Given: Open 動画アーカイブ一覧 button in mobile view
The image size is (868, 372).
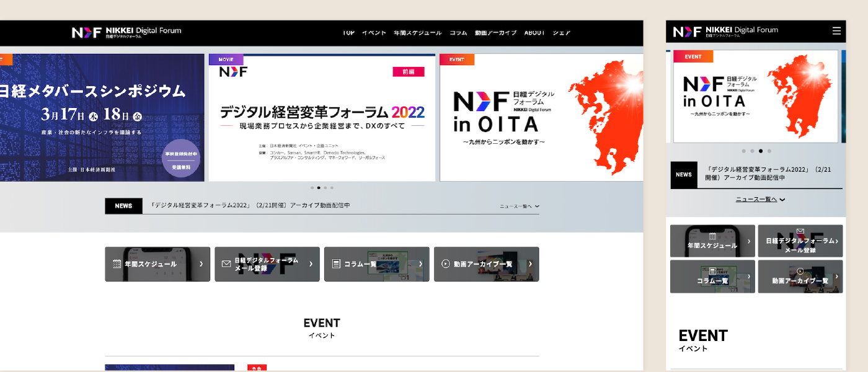Looking at the screenshot, I should click(800, 277).
